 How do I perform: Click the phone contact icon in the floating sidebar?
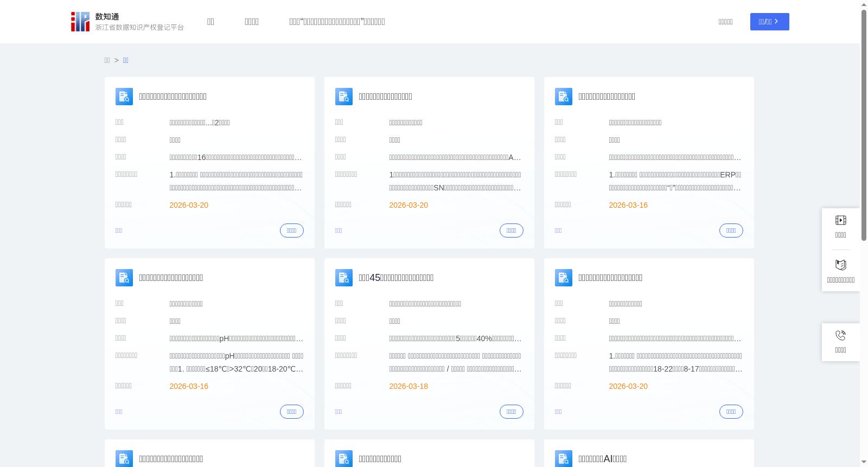[x=841, y=335]
